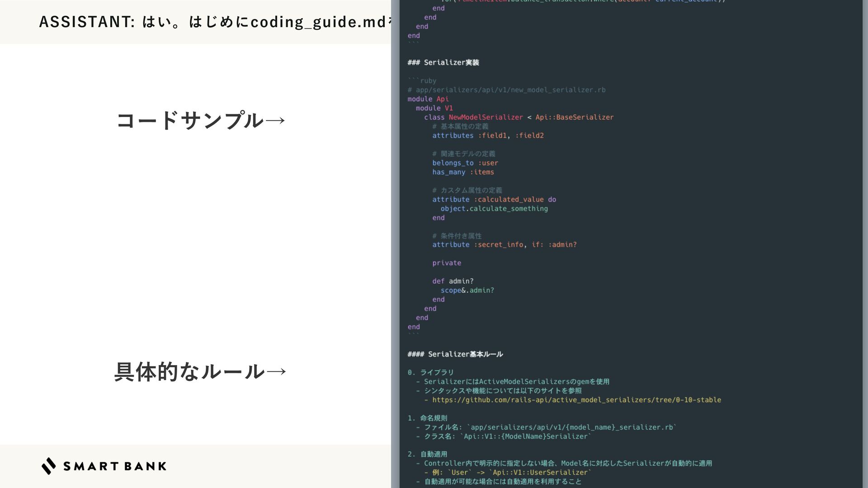Click the '0. ライブラリ' list item
This screenshot has height=488, width=868.
430,372
